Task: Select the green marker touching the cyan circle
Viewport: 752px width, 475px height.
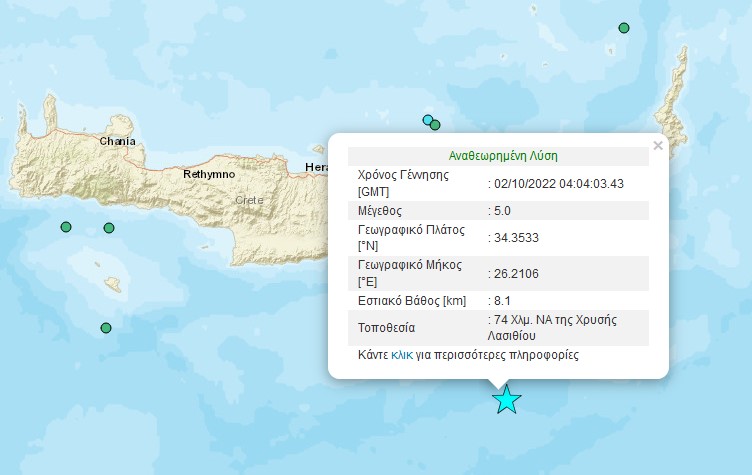Action: pyautogui.click(x=435, y=125)
